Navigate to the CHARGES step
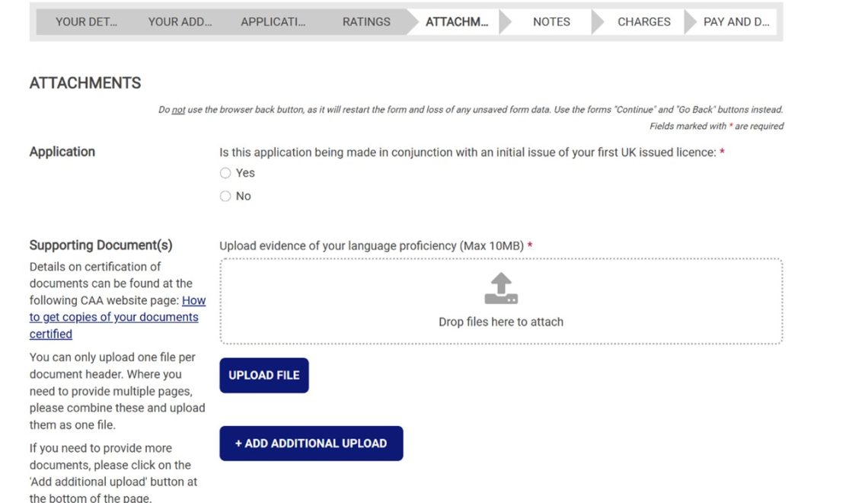The image size is (868, 503). pyautogui.click(x=644, y=21)
